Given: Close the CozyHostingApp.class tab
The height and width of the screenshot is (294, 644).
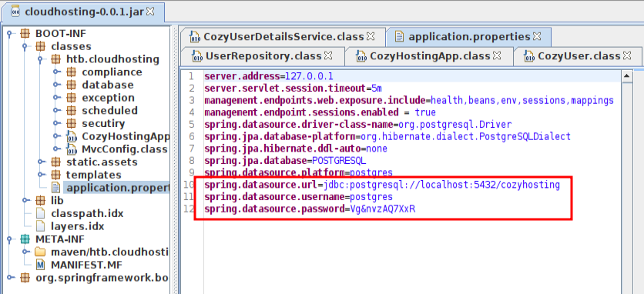Looking at the screenshot, I should [x=497, y=55].
